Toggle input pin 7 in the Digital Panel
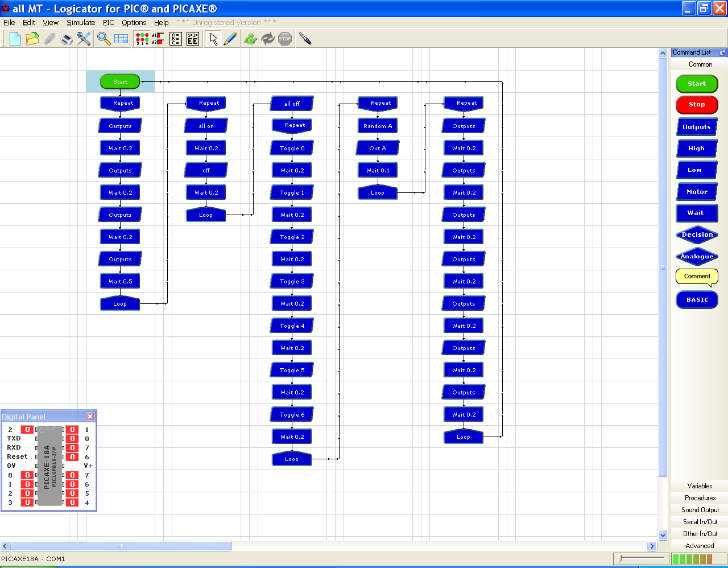This screenshot has width=728, height=568. click(x=72, y=448)
